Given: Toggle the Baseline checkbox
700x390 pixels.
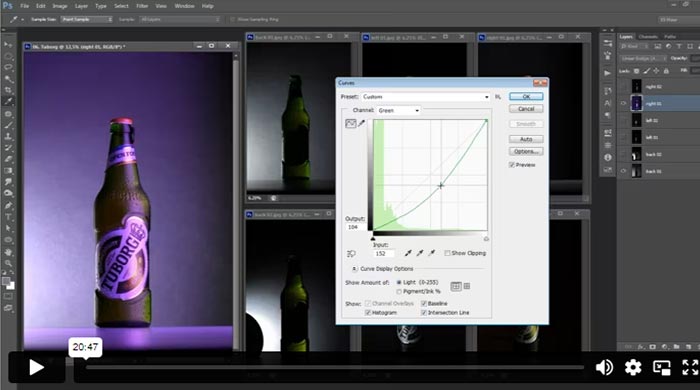Looking at the screenshot, I should 424,303.
